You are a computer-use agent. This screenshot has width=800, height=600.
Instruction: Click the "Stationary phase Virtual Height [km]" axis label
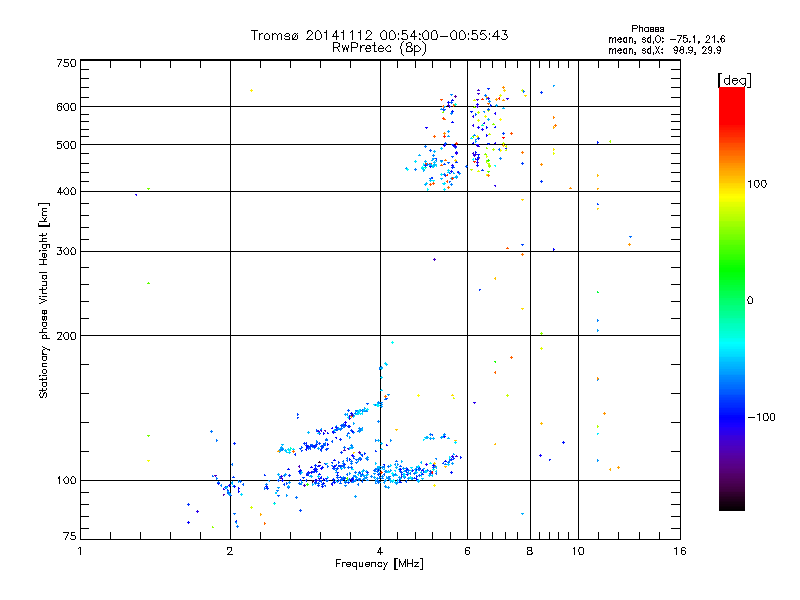(x=44, y=300)
